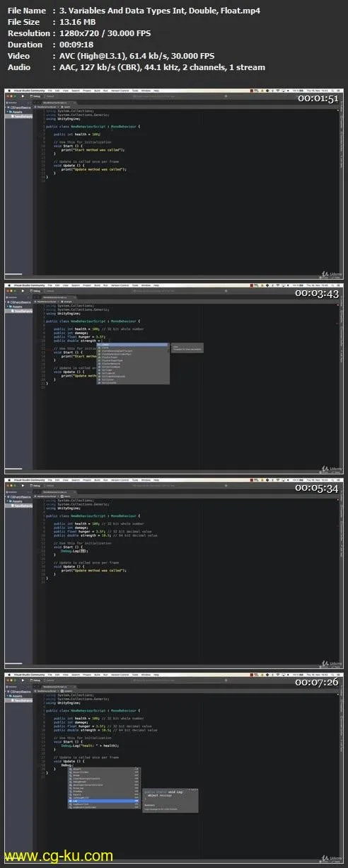Click the Log method signature tooltip in 00:07:26 frame
348x868 pixels.
170,800
